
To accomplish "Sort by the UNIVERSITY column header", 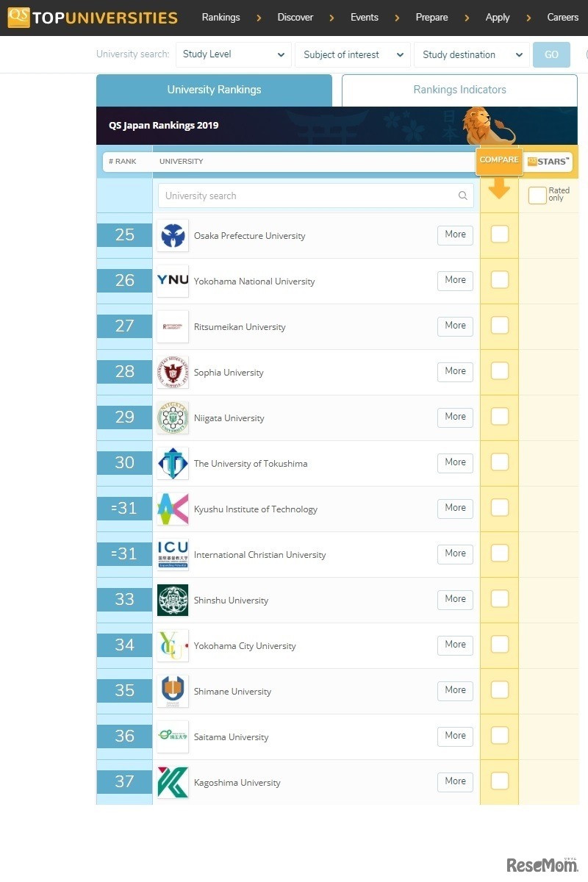I will [x=181, y=162].
